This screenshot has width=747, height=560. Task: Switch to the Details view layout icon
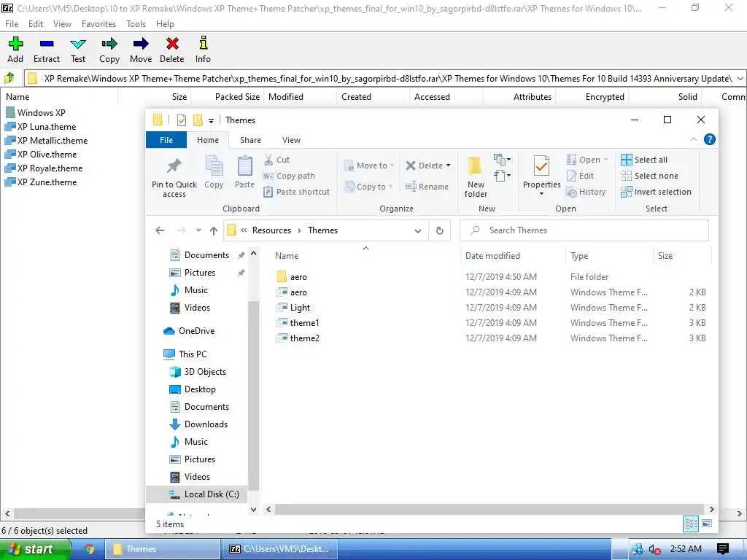tap(691, 524)
